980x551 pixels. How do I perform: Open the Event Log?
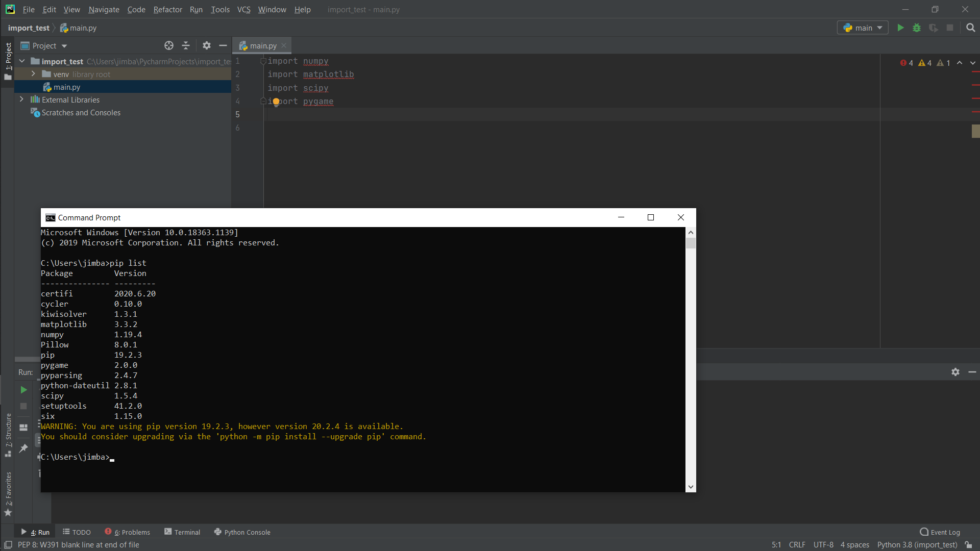940,532
